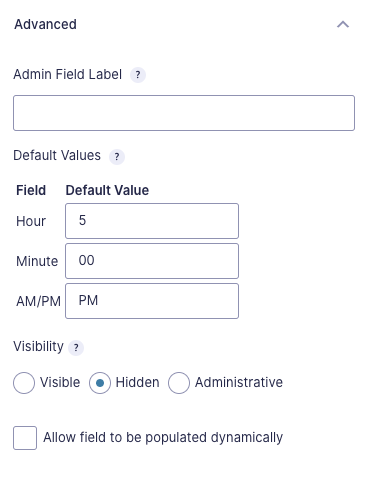Click the Admin Field Label heading text
Viewport: 368px width, 477px height.
68,74
